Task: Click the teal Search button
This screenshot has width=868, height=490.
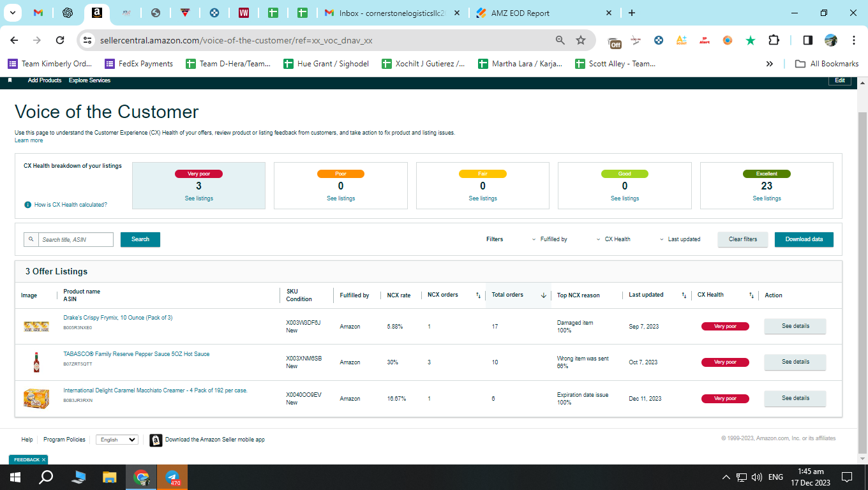Action: (x=140, y=239)
